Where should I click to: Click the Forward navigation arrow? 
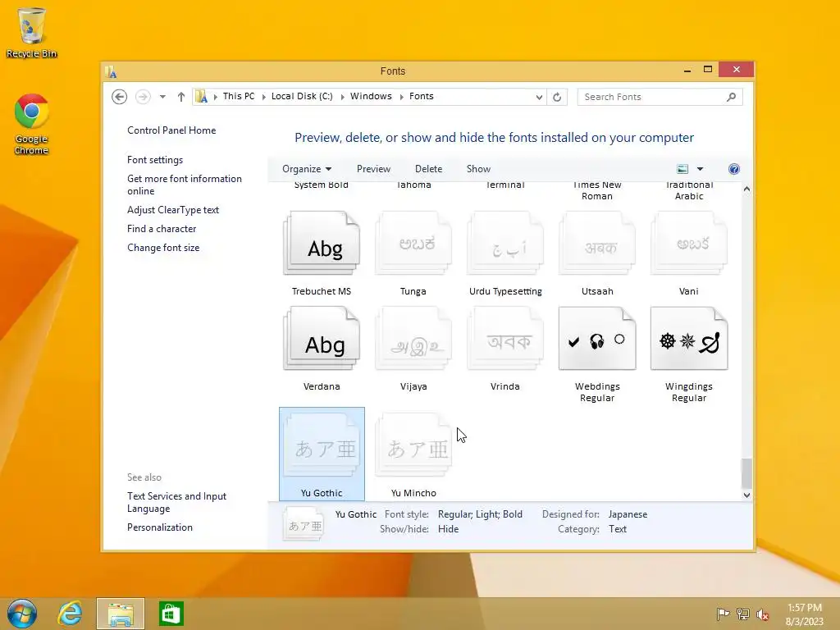click(143, 97)
